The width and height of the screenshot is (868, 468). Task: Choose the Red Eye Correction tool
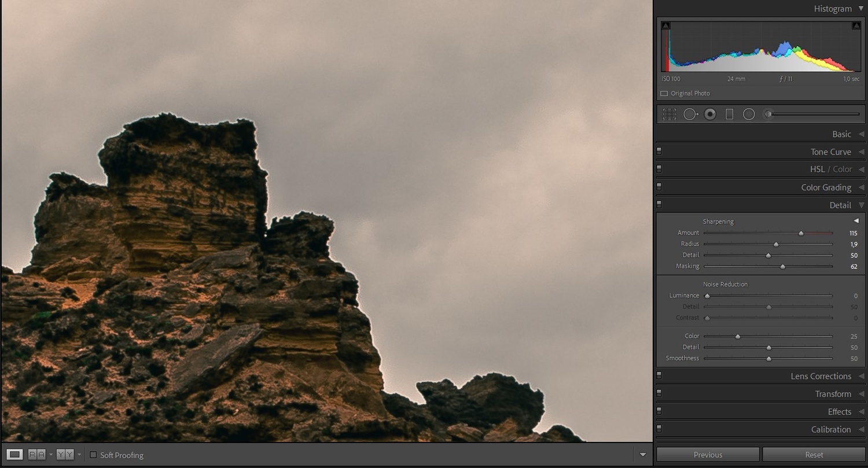(x=710, y=115)
